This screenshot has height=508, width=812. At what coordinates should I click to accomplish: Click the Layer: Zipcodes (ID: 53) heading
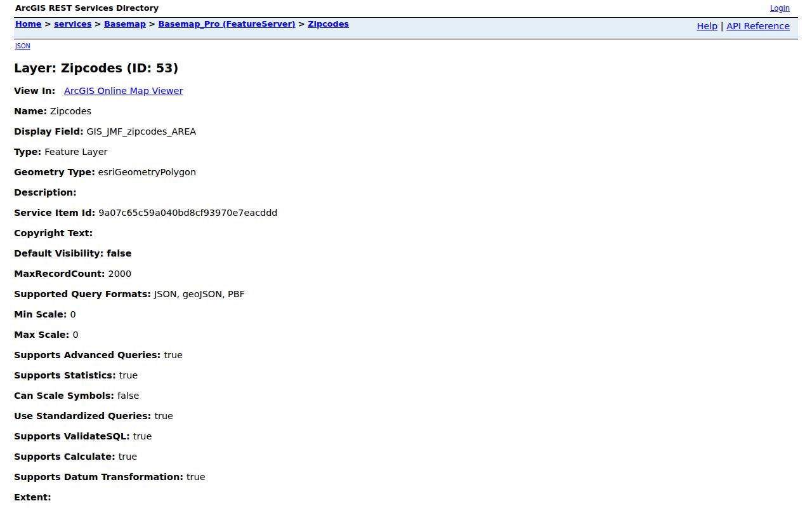[x=96, y=68]
